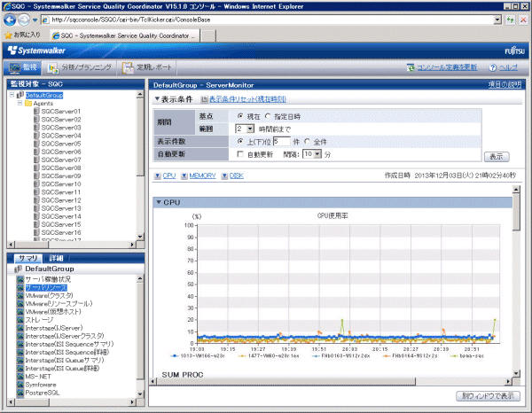Click monitor icon beside VMware(クラスタ)
Screen dimensions: 532x413
pos(20,296)
